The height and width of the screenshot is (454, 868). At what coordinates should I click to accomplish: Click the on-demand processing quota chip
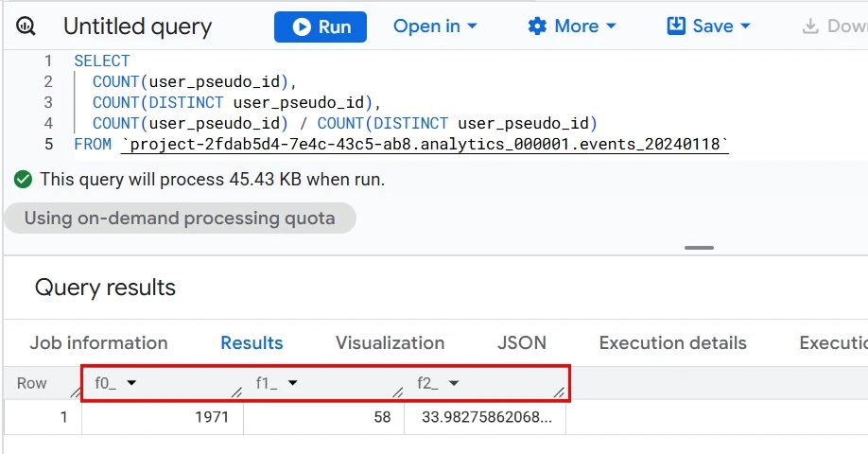[180, 218]
